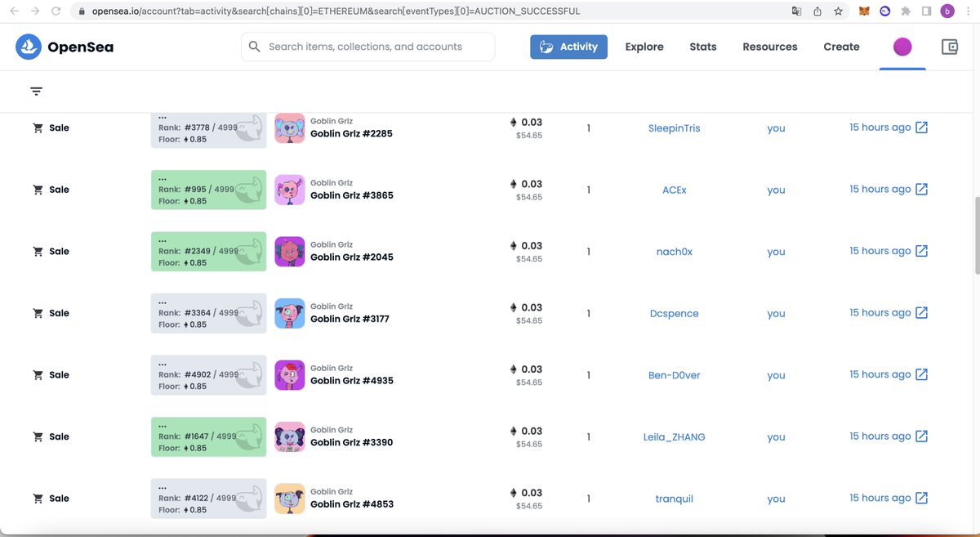Click rank badge #1647 / 4999

[x=209, y=436]
